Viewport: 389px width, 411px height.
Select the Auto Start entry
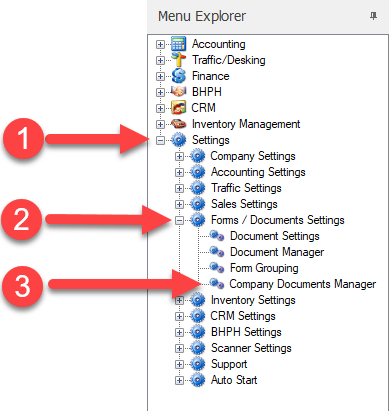coord(234,380)
